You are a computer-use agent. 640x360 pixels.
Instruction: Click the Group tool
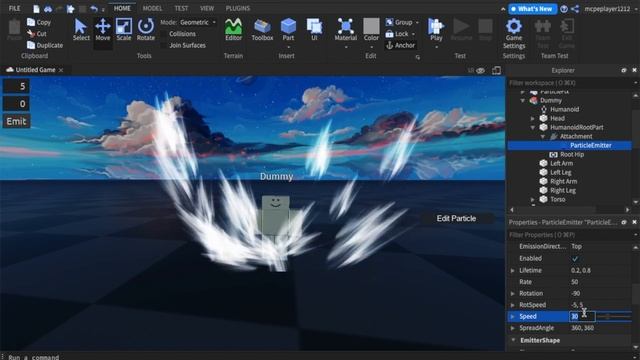point(399,22)
